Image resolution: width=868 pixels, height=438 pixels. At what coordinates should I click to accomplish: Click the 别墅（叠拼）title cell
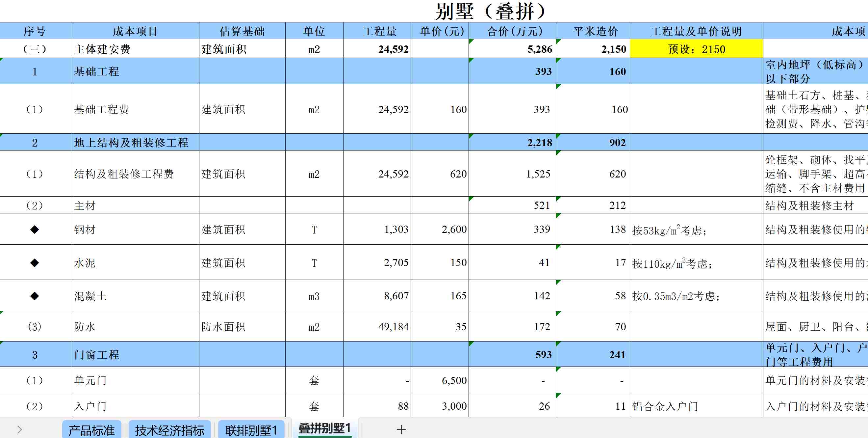[x=491, y=12]
